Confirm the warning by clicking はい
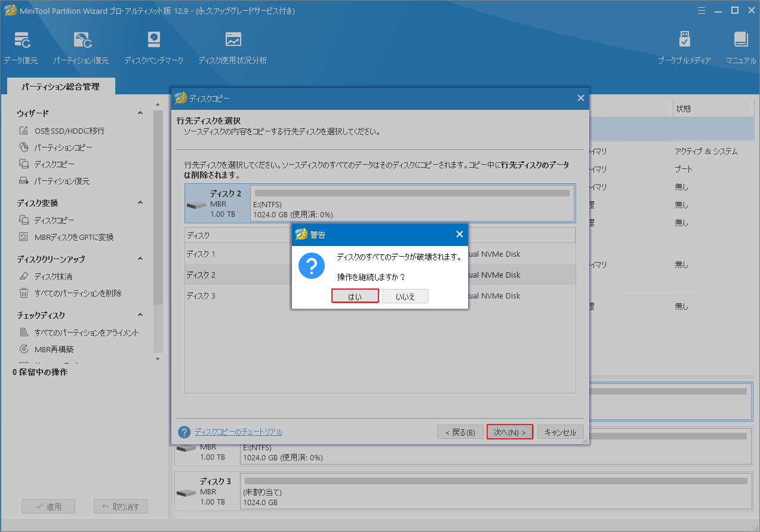 pos(355,296)
